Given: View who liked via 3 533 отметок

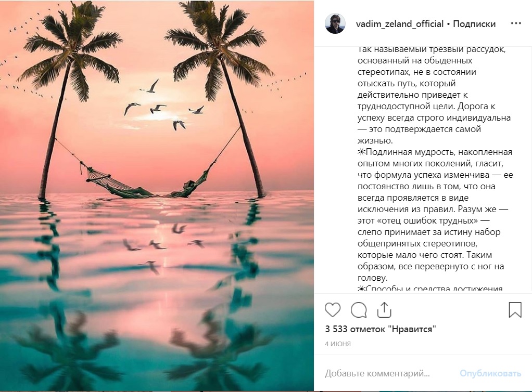Looking at the screenshot, I should [380, 329].
